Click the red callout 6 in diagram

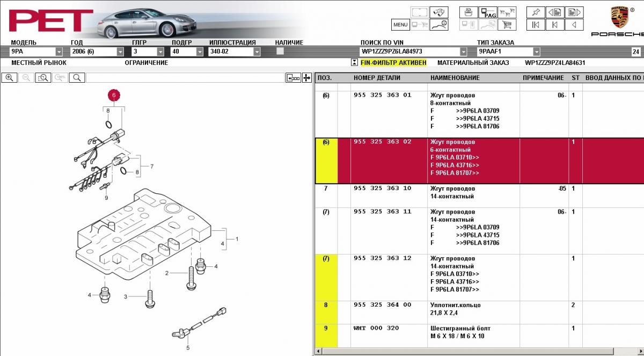point(114,95)
